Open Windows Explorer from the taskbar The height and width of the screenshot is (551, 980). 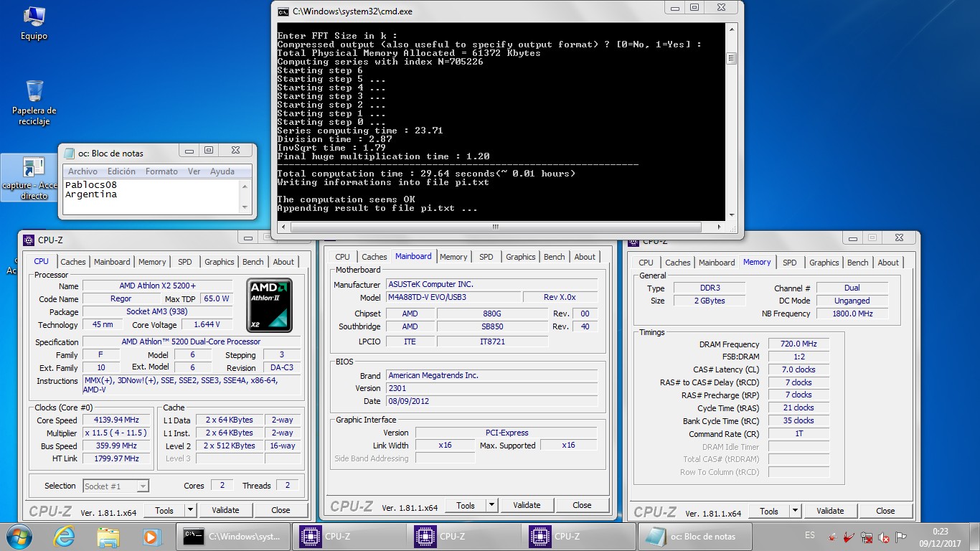click(x=108, y=537)
